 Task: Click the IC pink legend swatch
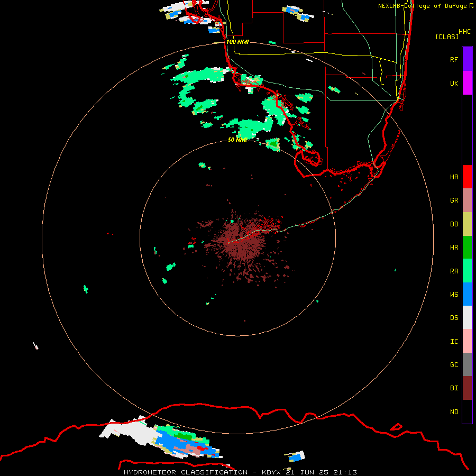tap(467, 341)
